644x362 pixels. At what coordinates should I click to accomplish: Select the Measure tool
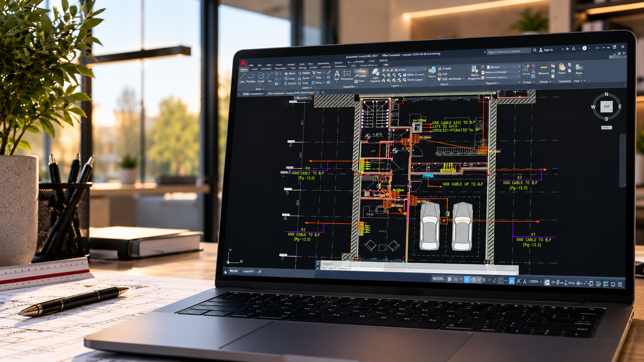click(x=543, y=70)
